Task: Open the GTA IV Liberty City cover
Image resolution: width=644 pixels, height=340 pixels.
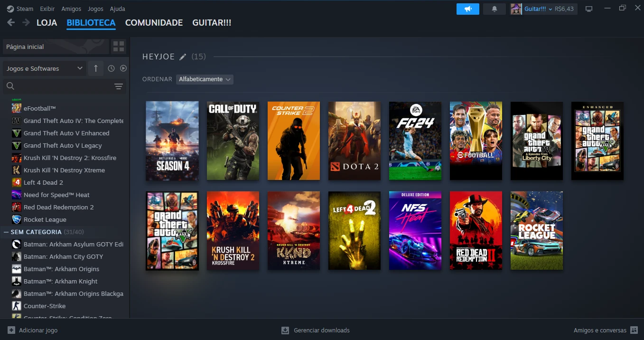Action: tap(537, 141)
